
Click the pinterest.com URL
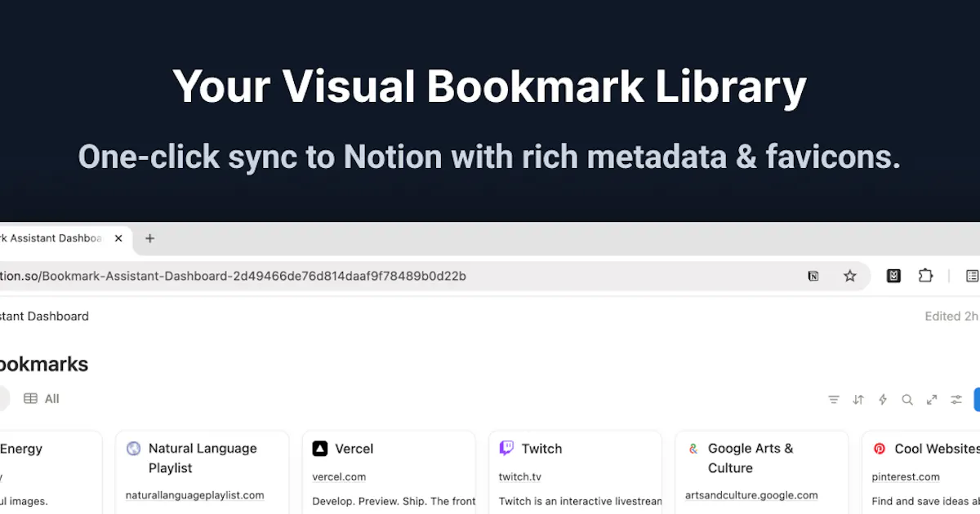coord(906,477)
